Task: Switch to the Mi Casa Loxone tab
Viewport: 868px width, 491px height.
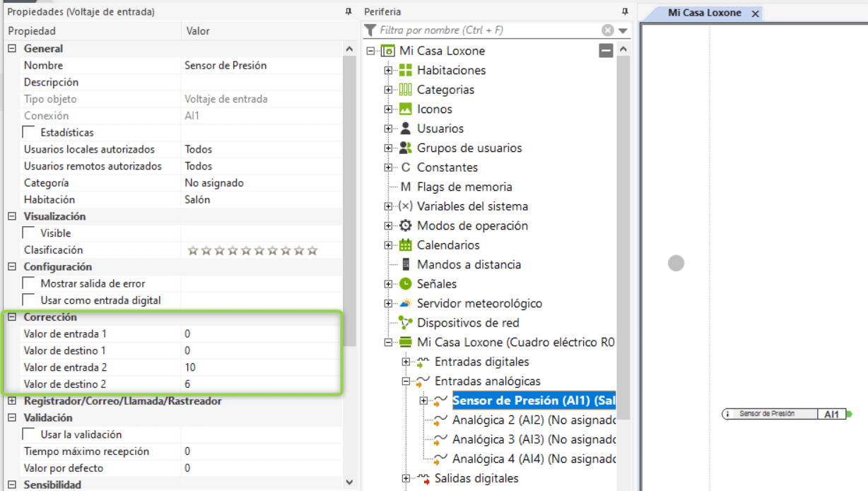Action: click(704, 13)
